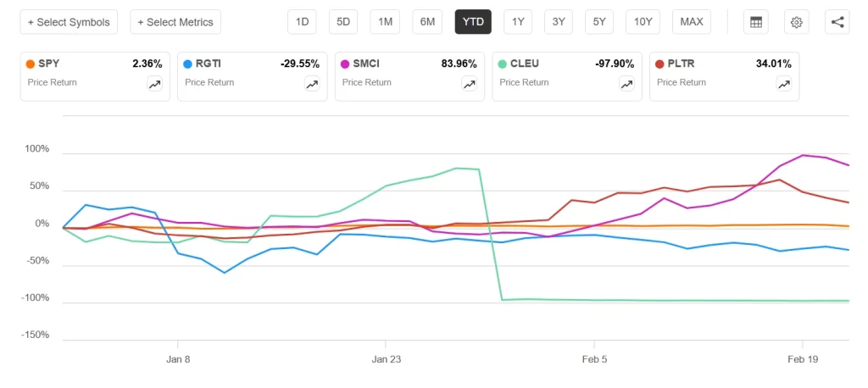Switch to the 1D time range
Viewport: 868px width, 388px height.
[303, 22]
